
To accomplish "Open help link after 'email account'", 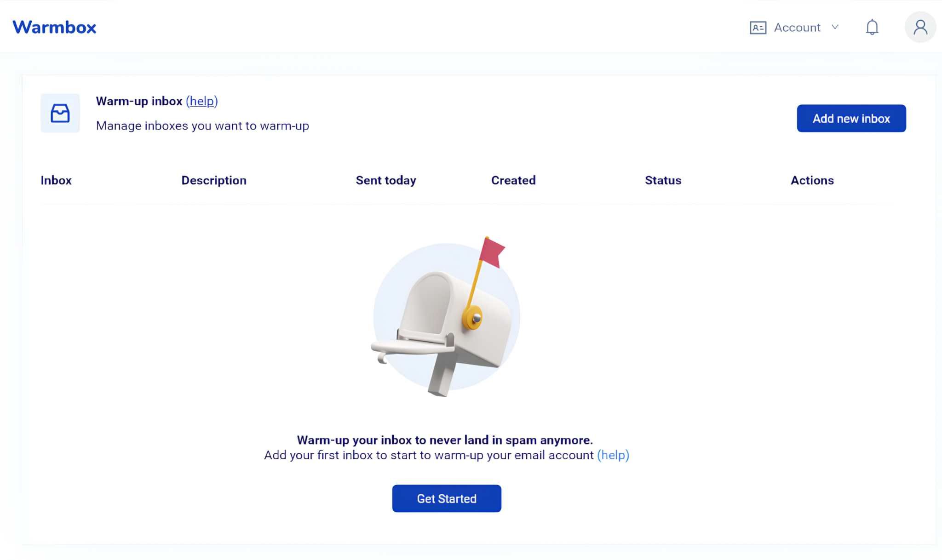I will pos(613,455).
